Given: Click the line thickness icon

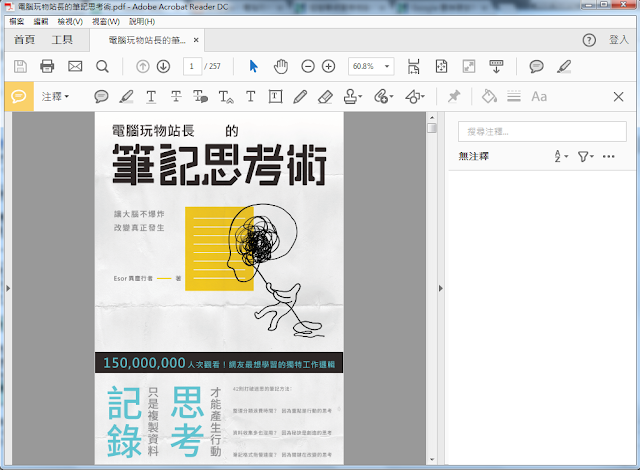Looking at the screenshot, I should [514, 97].
